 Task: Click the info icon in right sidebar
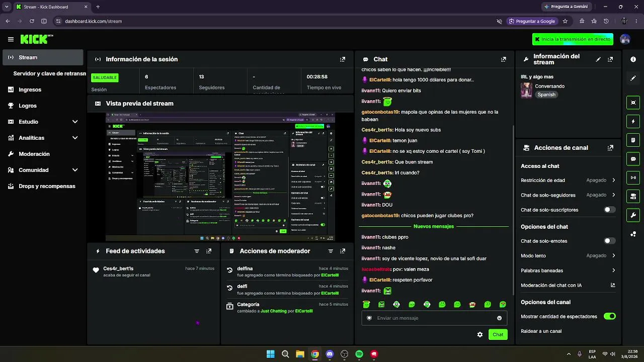[x=633, y=59]
